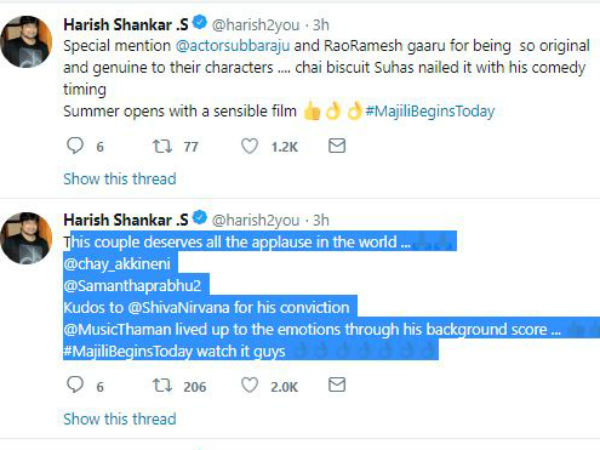This screenshot has width=600, height=450.
Task: Open Harish Shankar .S name on second tweet
Action: 125,219
